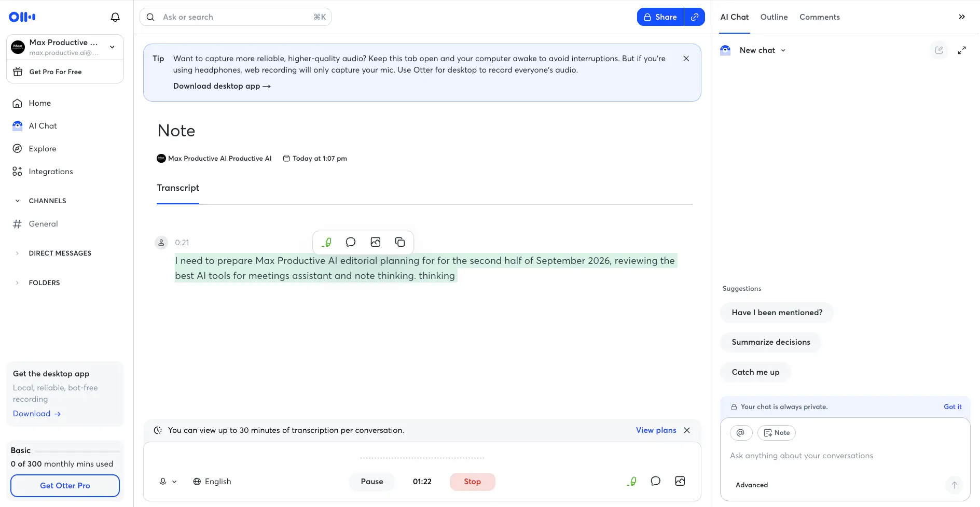The image size is (980, 507).
Task: Open Explore in sidebar
Action: pyautogui.click(x=43, y=149)
